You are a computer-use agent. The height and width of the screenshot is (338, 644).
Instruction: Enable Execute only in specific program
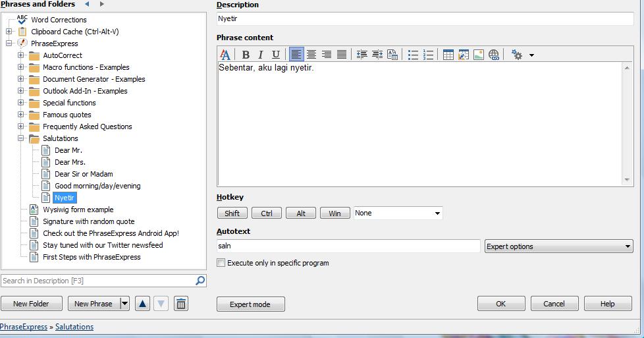click(221, 263)
